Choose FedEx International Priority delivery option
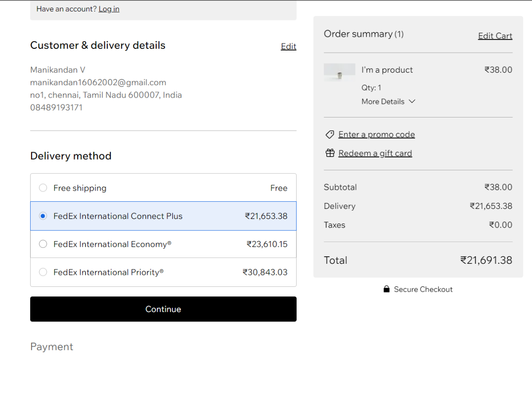The height and width of the screenshot is (399, 532). pyautogui.click(x=43, y=272)
